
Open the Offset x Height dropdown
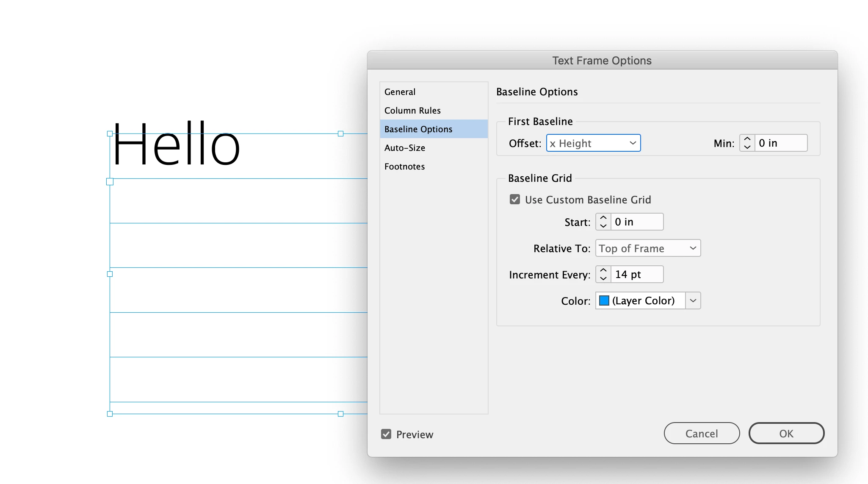(x=593, y=143)
